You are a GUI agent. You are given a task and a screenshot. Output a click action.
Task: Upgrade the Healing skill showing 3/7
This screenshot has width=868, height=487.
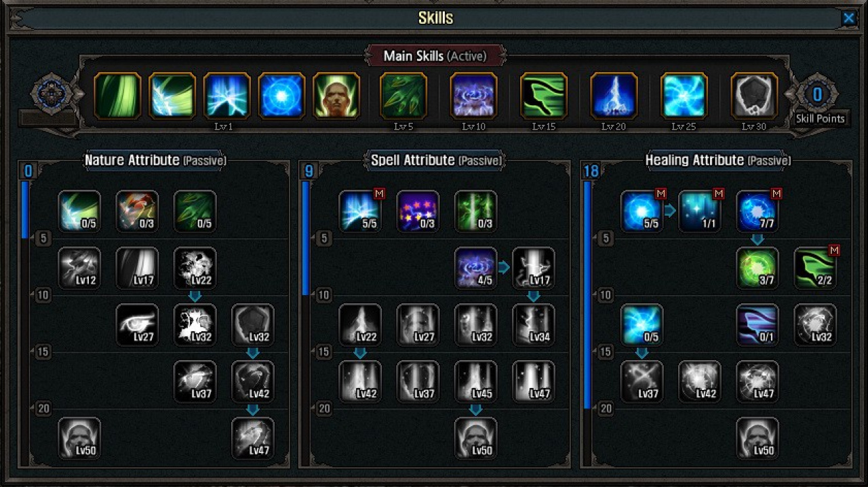(x=757, y=269)
